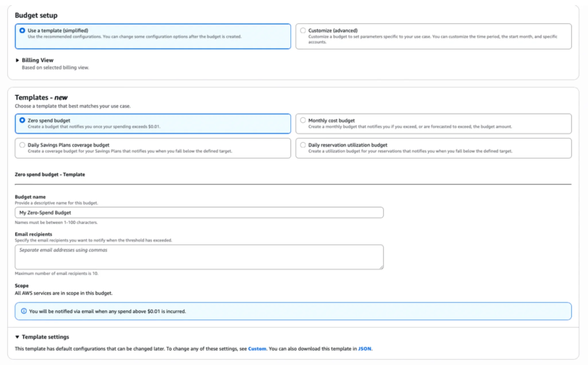Screen dimensions: 588x365
Task: Click the Billing View heading label
Action: [38, 60]
